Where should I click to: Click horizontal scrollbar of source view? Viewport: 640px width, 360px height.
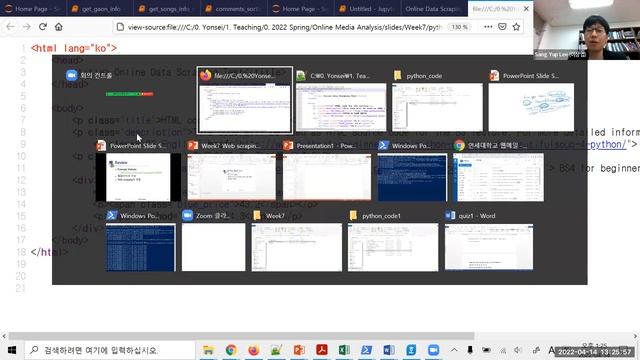(242, 336)
